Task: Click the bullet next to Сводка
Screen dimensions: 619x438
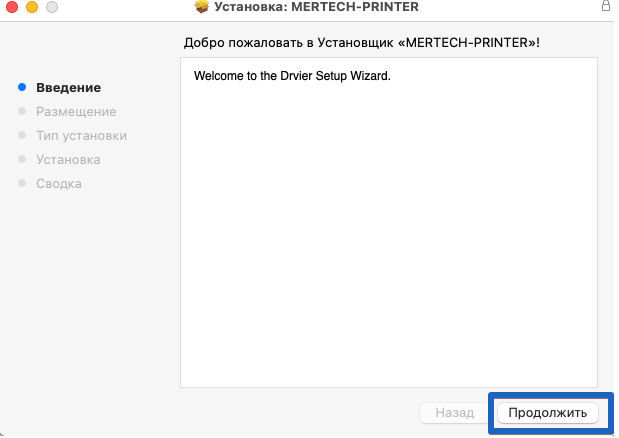Action: point(22,184)
